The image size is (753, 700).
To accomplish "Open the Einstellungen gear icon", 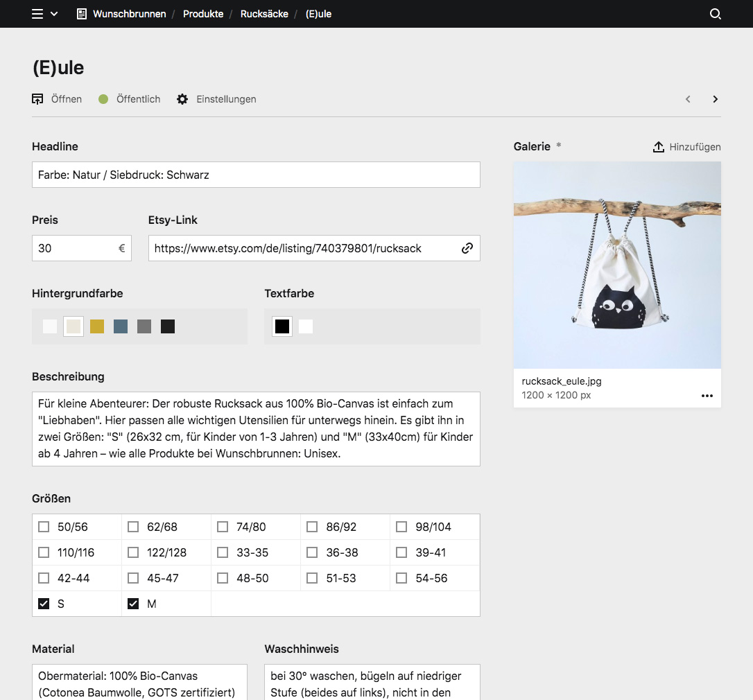I will tap(182, 98).
